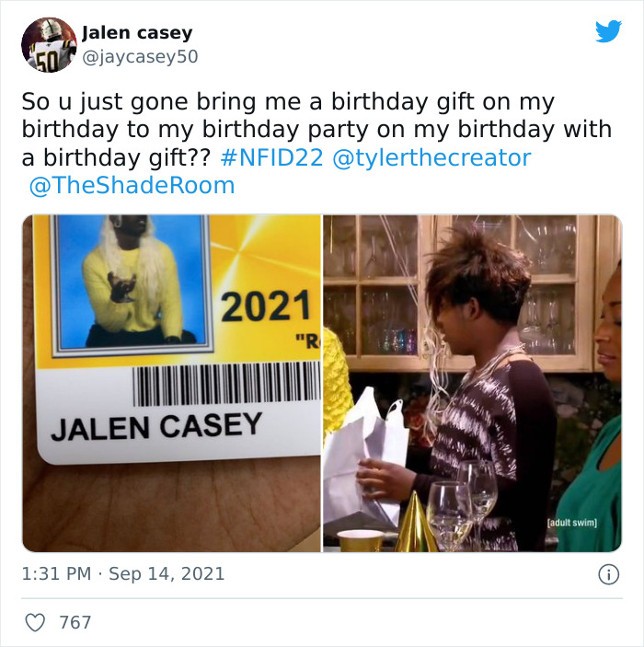Open the ID card photo
This screenshot has width=644, height=647.
(x=172, y=384)
